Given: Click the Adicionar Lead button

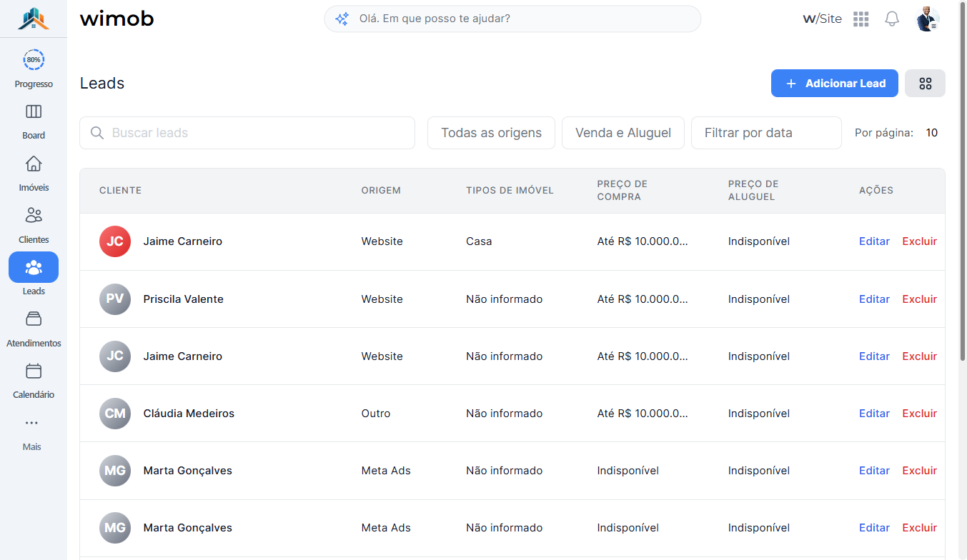Looking at the screenshot, I should tap(835, 84).
